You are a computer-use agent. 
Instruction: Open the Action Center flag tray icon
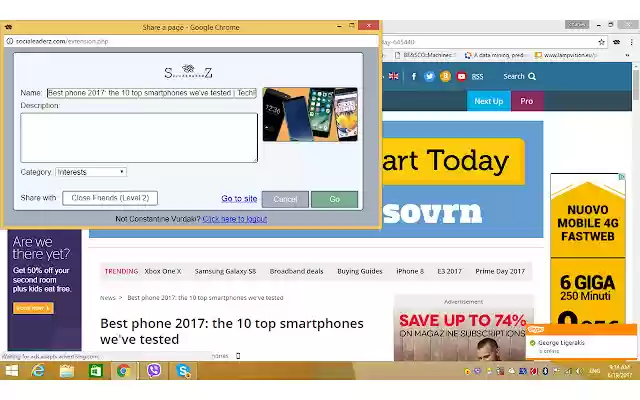[x=556, y=371]
